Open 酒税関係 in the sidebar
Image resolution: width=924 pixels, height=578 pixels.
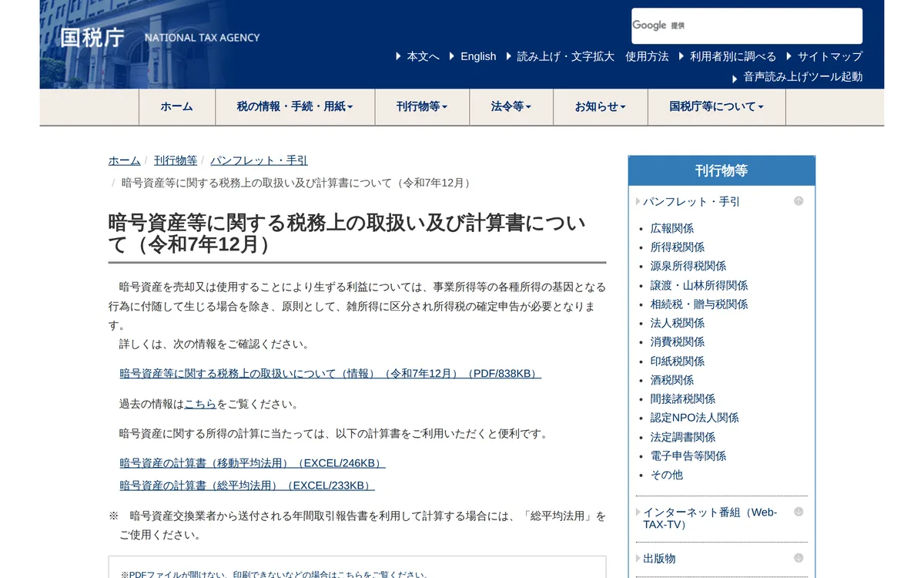[672, 380]
